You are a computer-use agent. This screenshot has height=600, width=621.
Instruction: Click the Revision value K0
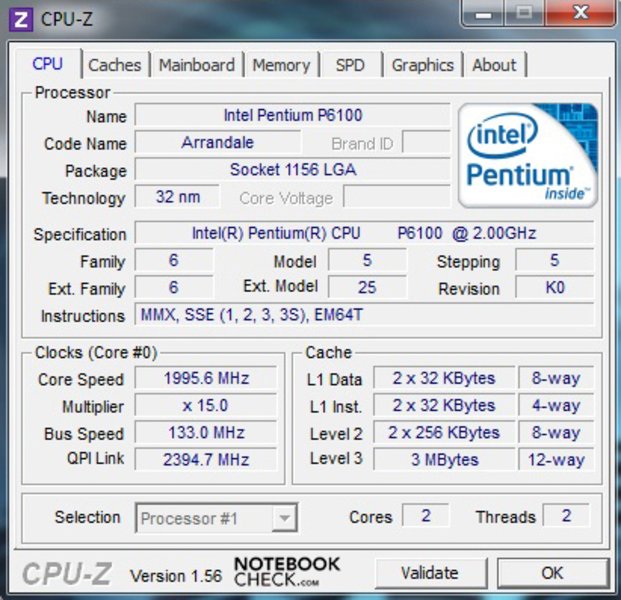click(x=554, y=288)
